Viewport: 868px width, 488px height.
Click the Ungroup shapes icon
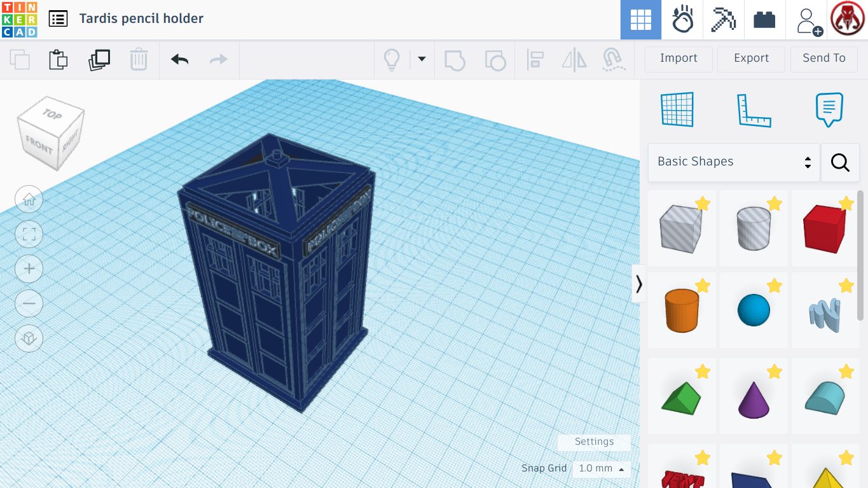click(495, 60)
